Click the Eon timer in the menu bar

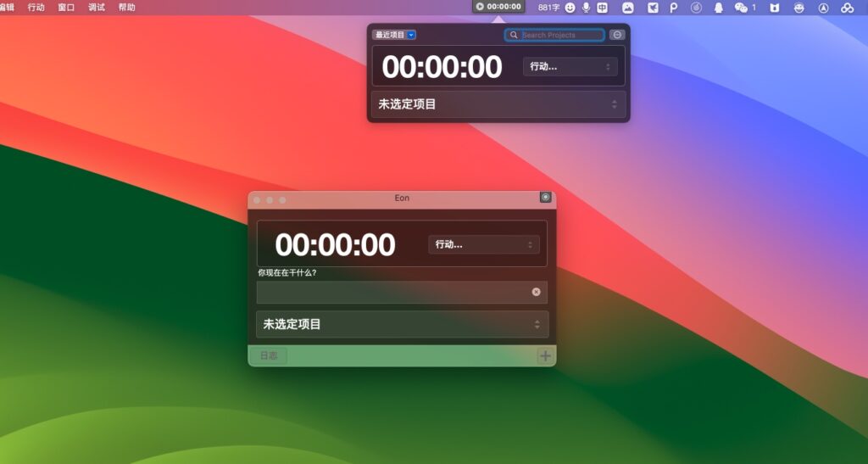coord(498,7)
